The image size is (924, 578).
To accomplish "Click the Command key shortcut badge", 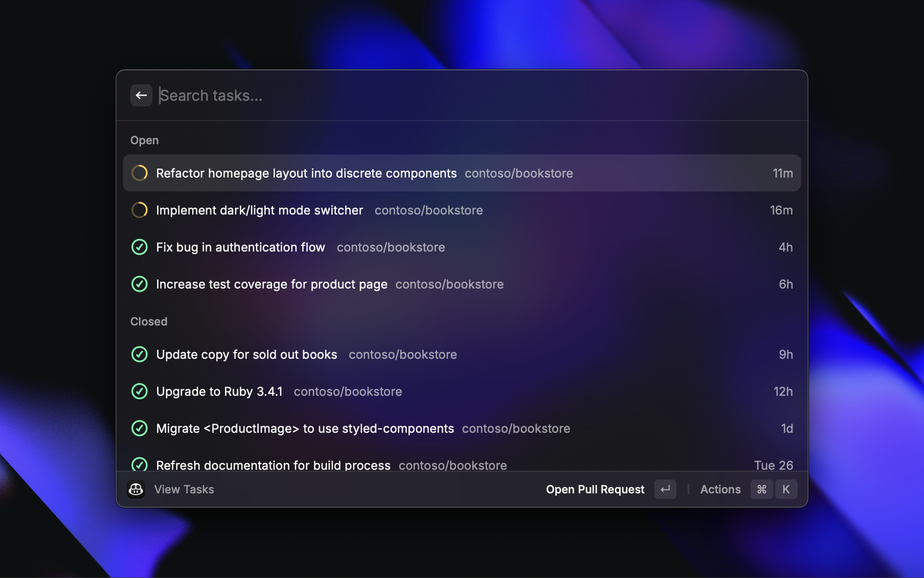I will [762, 489].
